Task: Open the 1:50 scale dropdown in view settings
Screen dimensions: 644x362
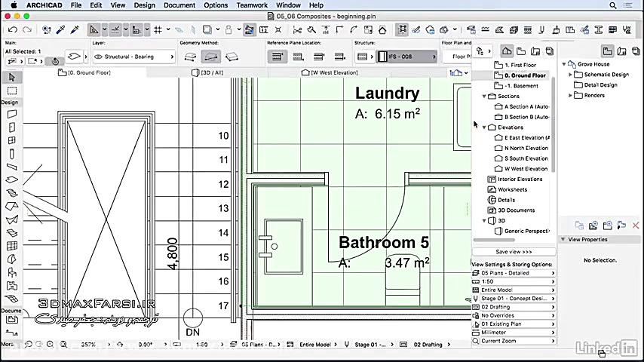Action: point(514,281)
